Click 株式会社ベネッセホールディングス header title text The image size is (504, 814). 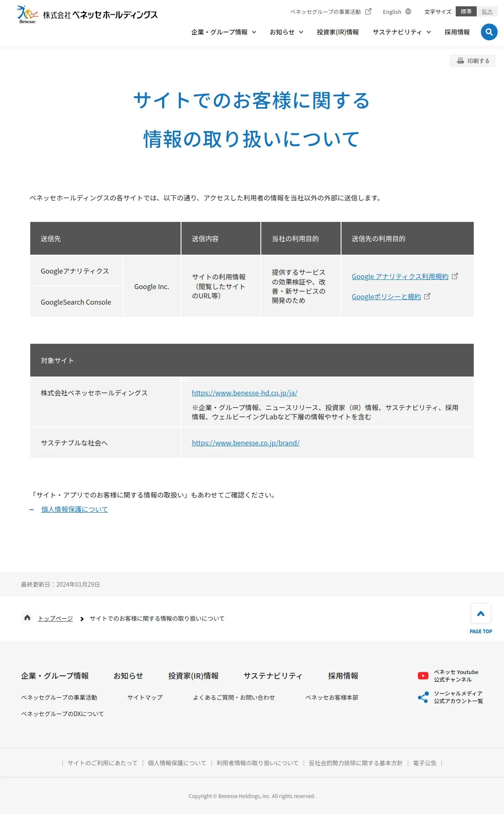point(100,15)
